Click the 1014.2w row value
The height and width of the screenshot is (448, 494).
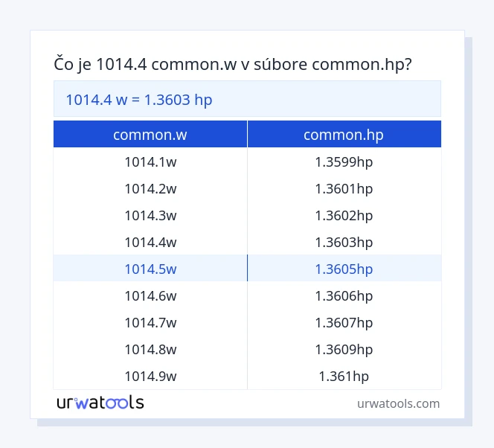tap(150, 188)
